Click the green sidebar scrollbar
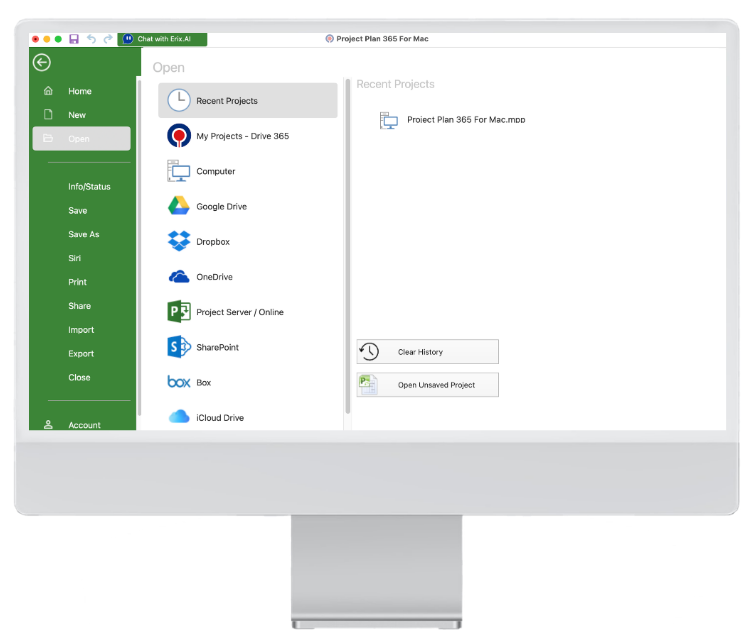The height and width of the screenshot is (630, 756). click(x=139, y=247)
